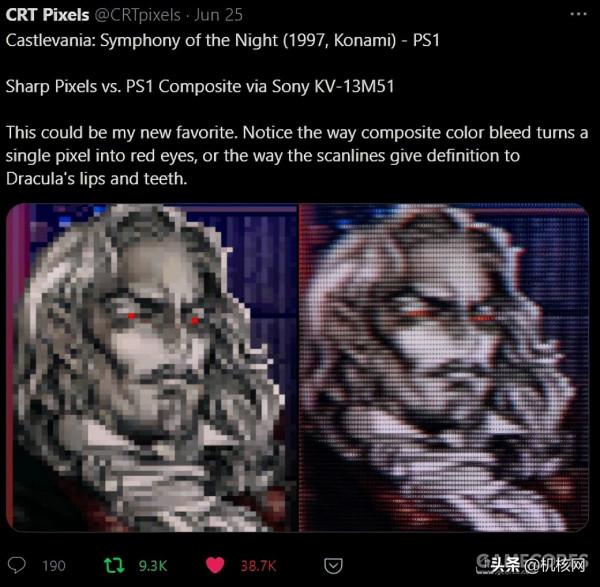Click the Sharp Pixels vs. PS1 Composite line
The image size is (600, 587).
pos(200,86)
